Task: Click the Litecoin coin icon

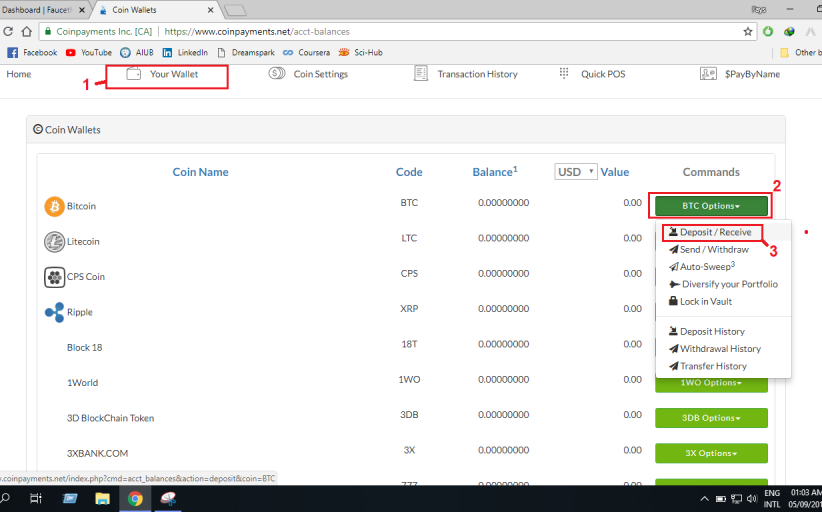Action: click(x=54, y=242)
